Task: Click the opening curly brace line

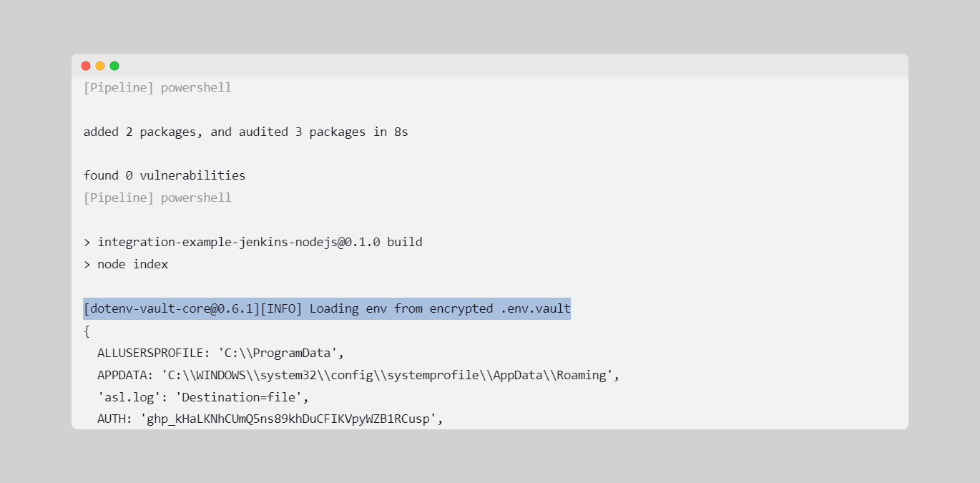Action: click(87, 331)
